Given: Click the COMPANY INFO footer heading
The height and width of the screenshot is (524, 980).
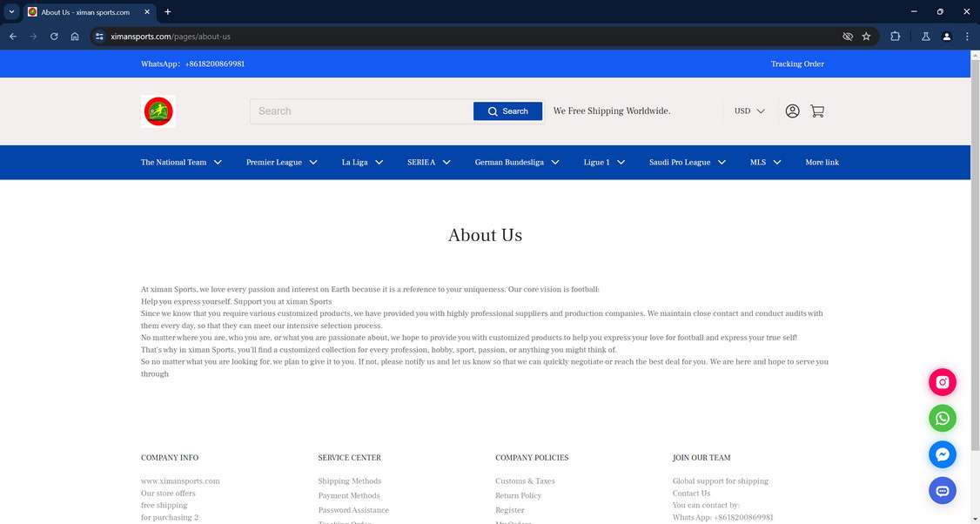Looking at the screenshot, I should click(170, 458).
